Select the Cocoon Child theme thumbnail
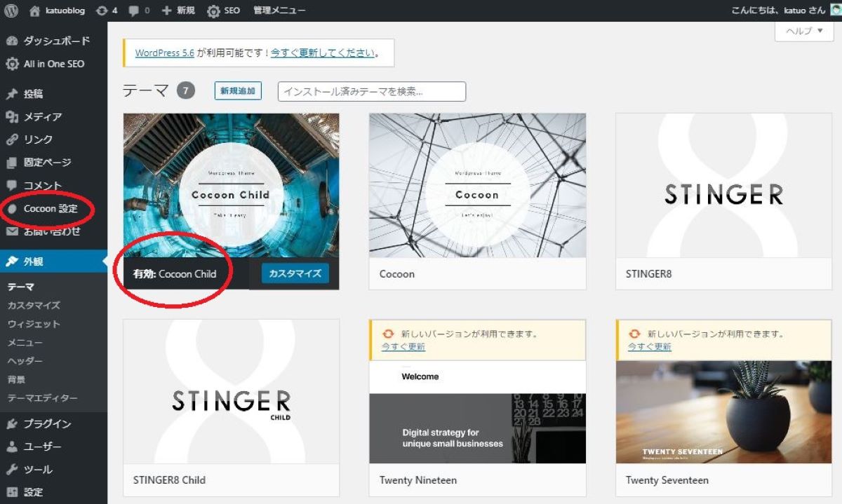The image size is (842, 504). (x=231, y=186)
